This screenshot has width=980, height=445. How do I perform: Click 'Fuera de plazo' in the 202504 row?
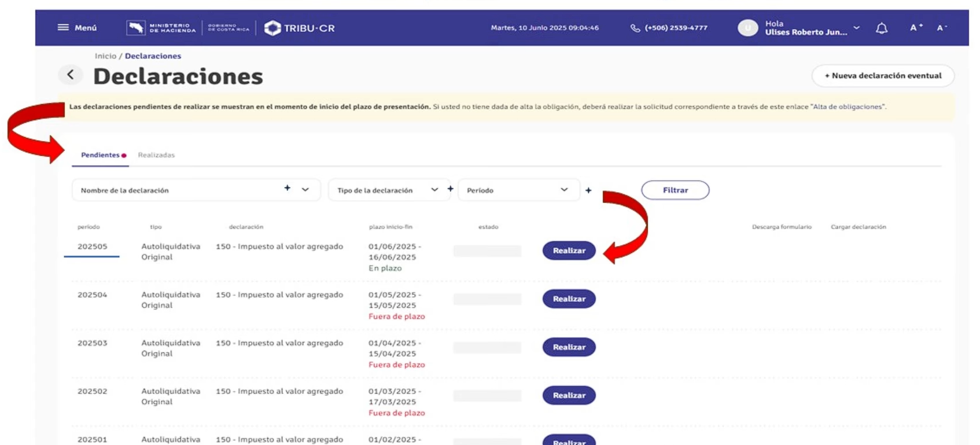(397, 317)
